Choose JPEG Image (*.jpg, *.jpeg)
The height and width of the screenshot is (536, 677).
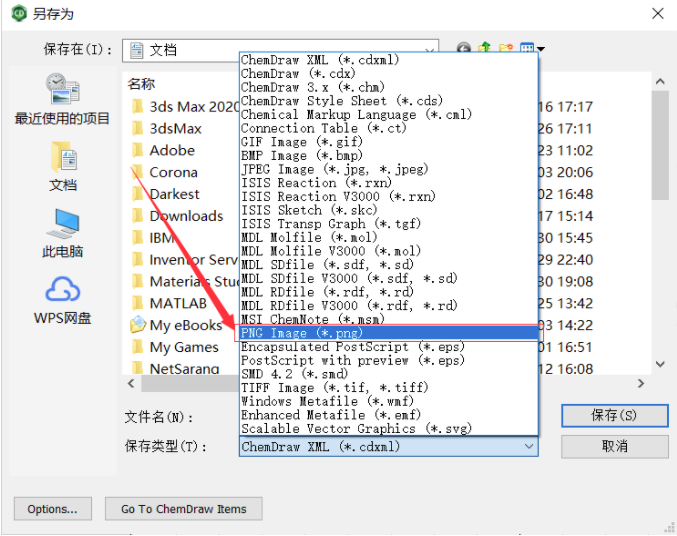coord(389,169)
